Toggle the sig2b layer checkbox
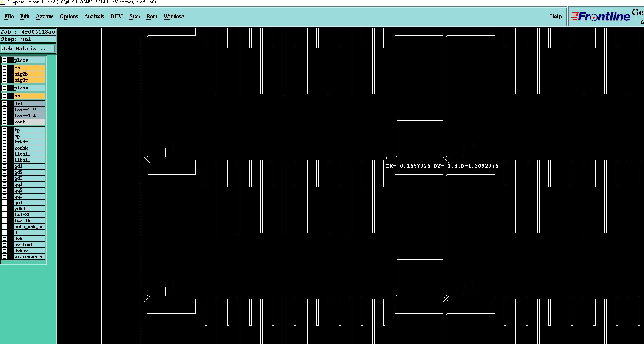Image resolution: width=644 pixels, height=344 pixels. (5, 74)
